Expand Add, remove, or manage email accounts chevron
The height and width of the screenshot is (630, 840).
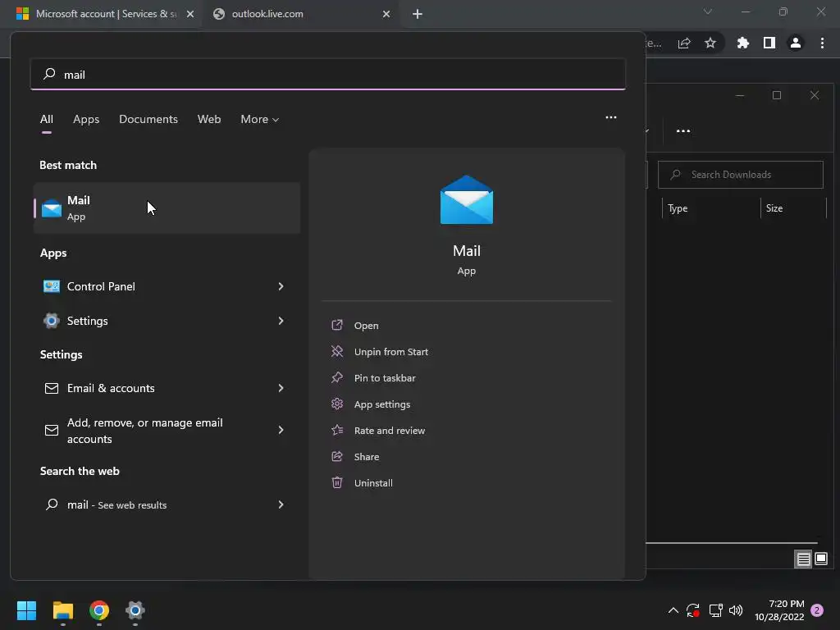click(x=281, y=430)
